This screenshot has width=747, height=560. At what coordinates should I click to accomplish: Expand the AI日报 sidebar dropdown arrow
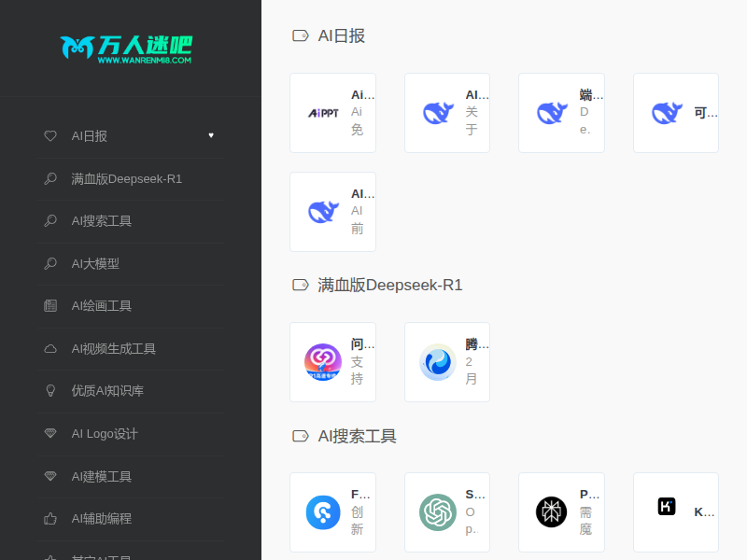pos(211,135)
